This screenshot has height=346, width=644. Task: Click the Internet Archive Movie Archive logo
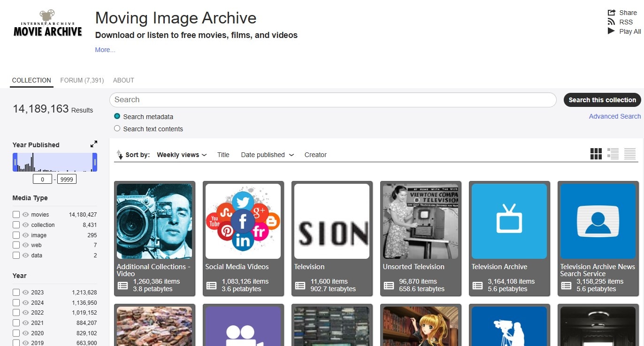tap(47, 23)
